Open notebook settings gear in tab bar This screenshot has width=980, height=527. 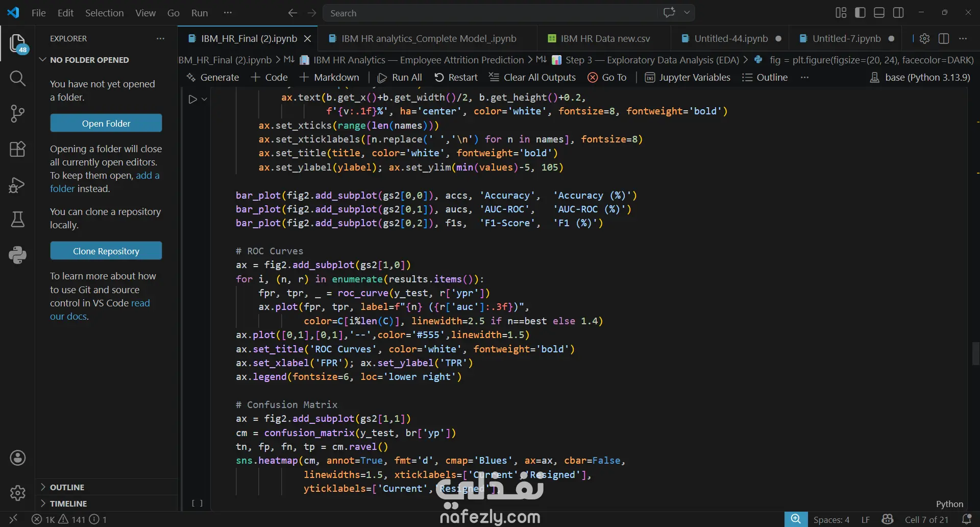pyautogui.click(x=924, y=38)
